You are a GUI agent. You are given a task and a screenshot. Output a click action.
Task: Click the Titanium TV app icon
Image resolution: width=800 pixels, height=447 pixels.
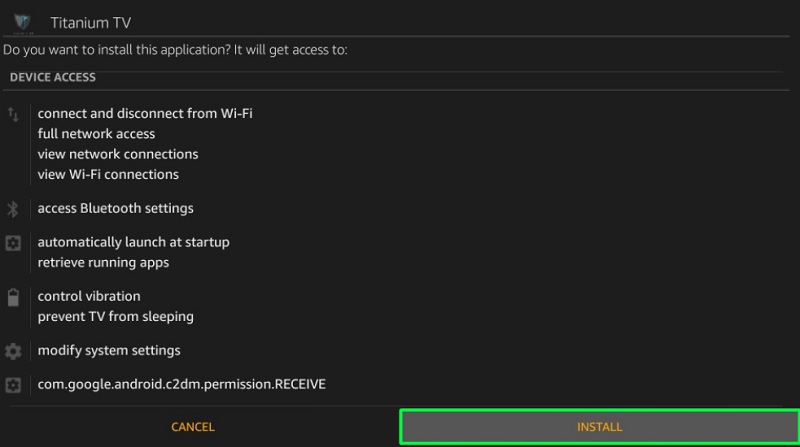coord(22,22)
